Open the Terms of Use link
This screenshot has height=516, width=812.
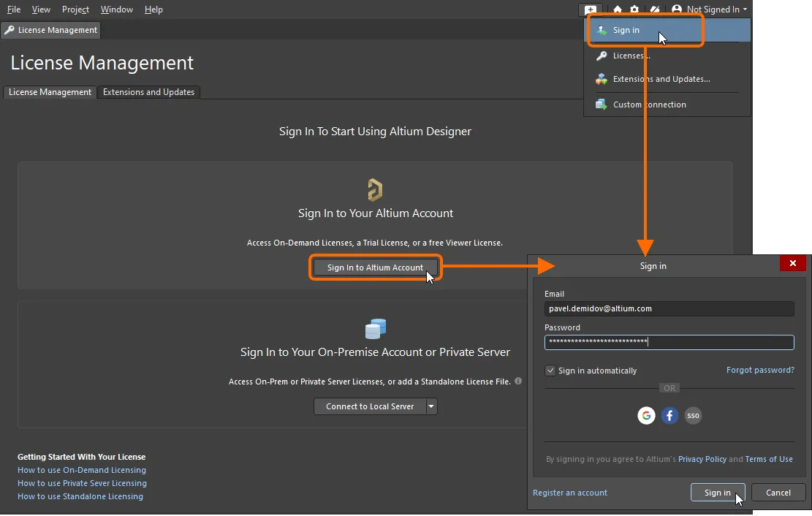tap(769, 459)
